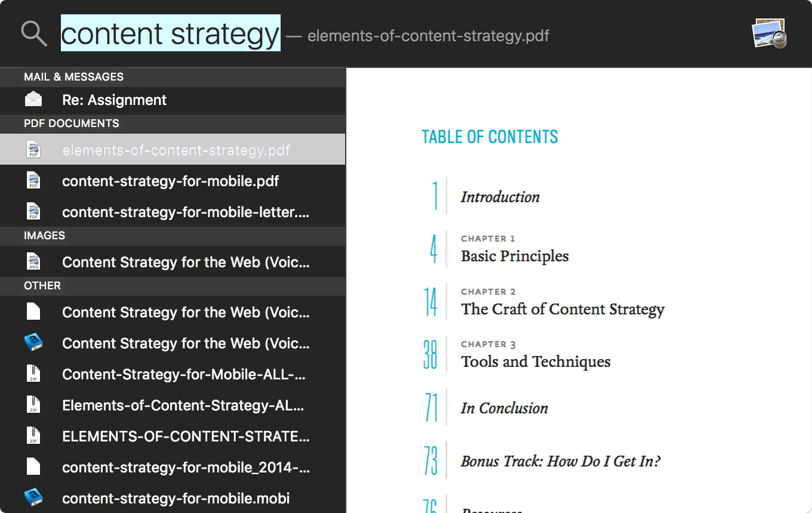Click the Other section header
The height and width of the screenshot is (513, 812).
point(173,286)
